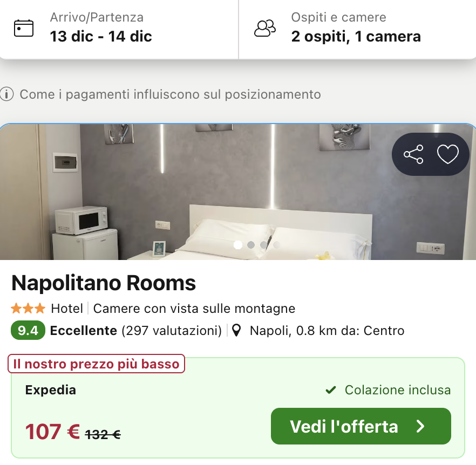Select the first carousel dot indicator
Viewport: 476px width, 465px height.
pyautogui.click(x=238, y=245)
